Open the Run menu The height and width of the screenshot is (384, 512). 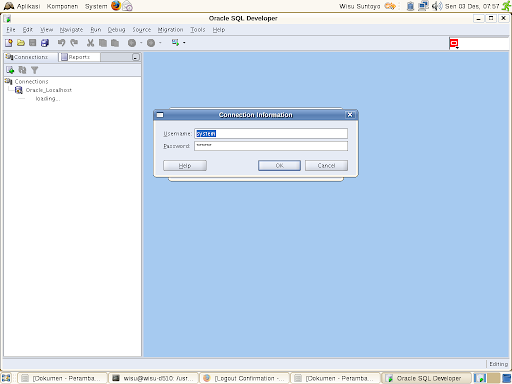tap(95, 30)
